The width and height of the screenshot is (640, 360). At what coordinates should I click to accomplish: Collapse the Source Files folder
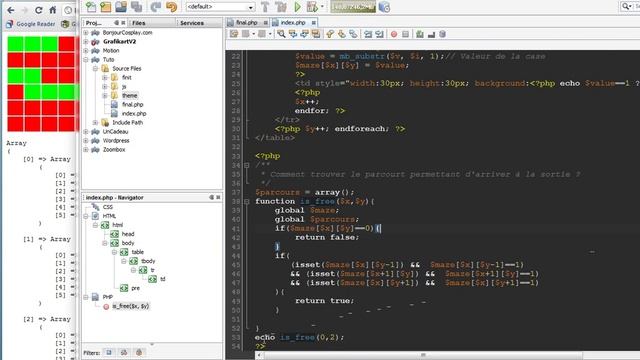95,69
